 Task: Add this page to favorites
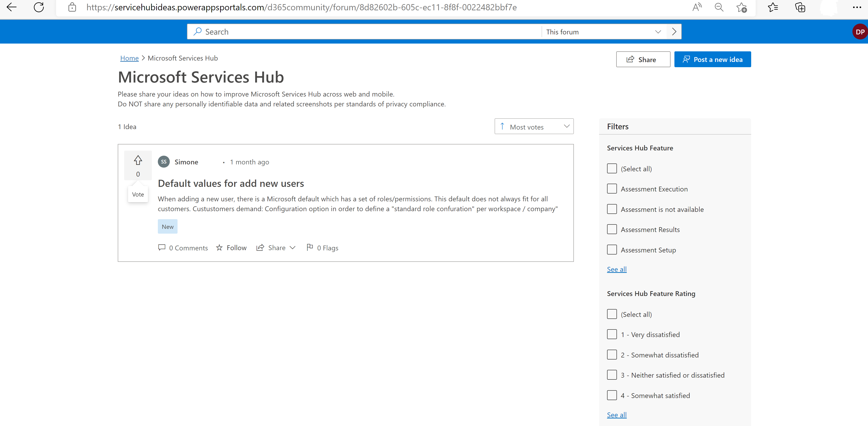tap(741, 7)
